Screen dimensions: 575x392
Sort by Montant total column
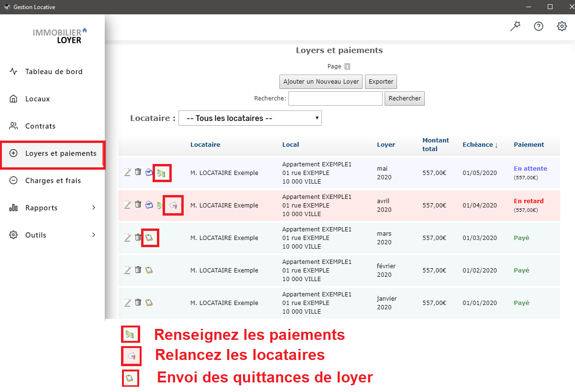(x=436, y=144)
